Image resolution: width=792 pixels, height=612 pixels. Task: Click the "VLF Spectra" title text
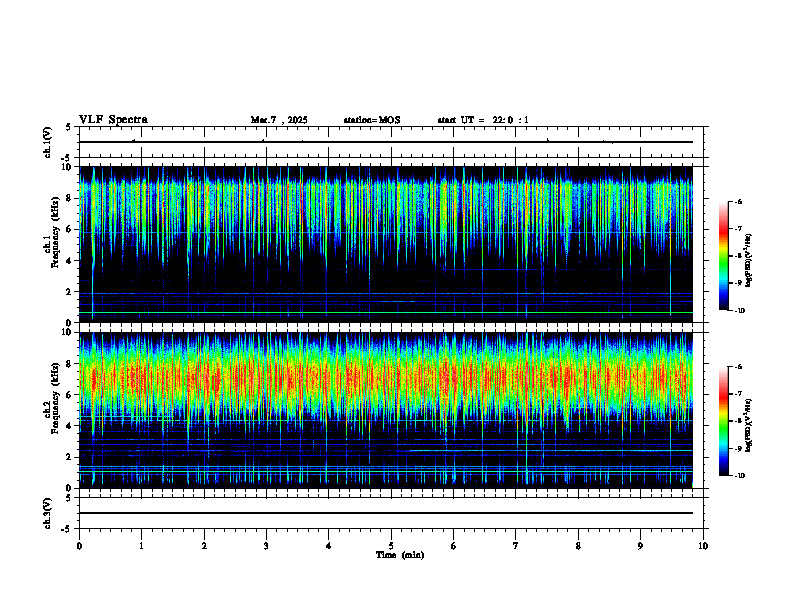113,120
